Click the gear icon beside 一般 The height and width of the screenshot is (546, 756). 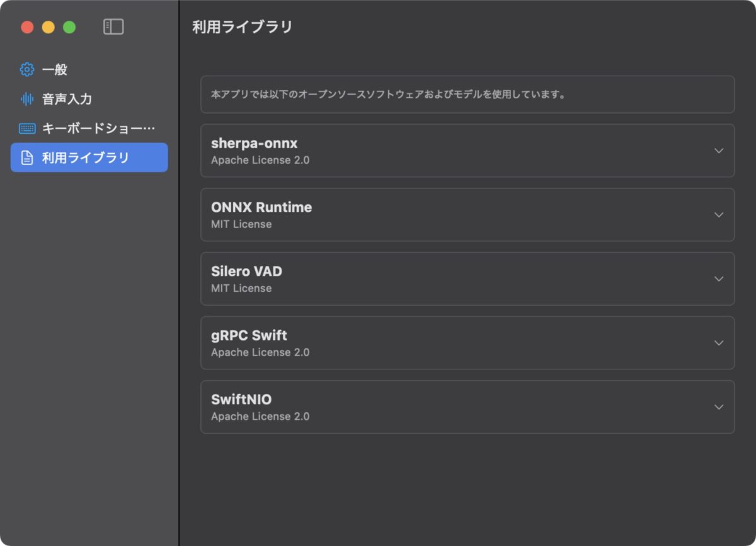(27, 69)
